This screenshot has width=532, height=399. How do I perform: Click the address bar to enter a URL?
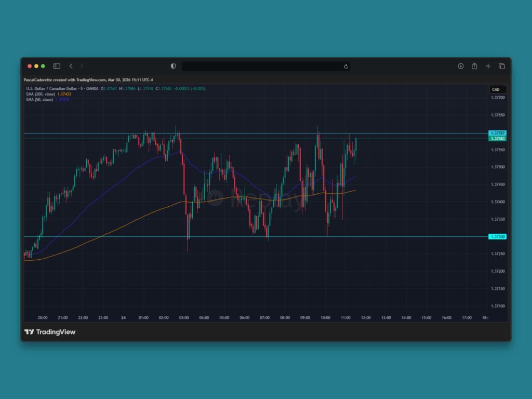[265, 66]
